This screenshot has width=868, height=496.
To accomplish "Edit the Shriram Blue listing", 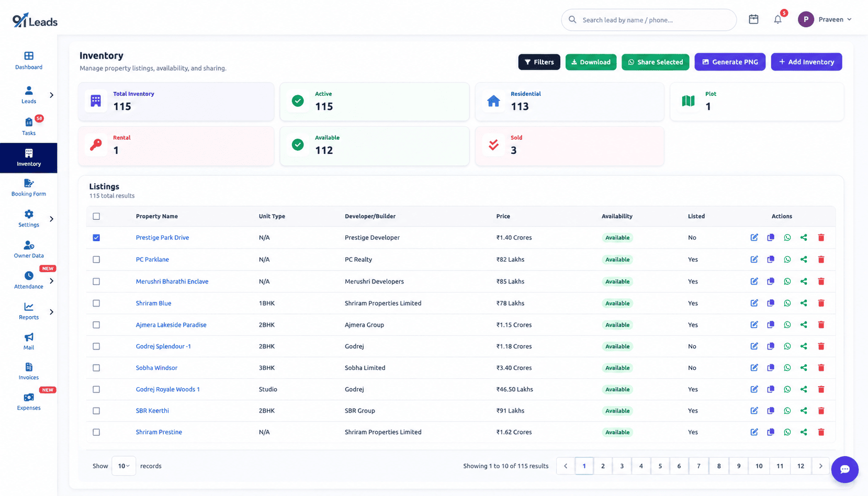I will [x=754, y=303].
